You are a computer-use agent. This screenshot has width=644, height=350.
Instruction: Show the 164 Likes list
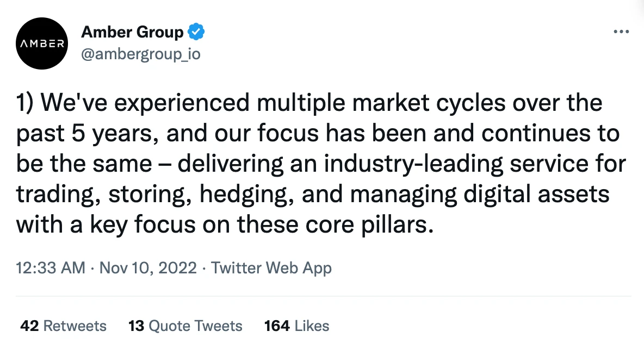[x=296, y=326]
